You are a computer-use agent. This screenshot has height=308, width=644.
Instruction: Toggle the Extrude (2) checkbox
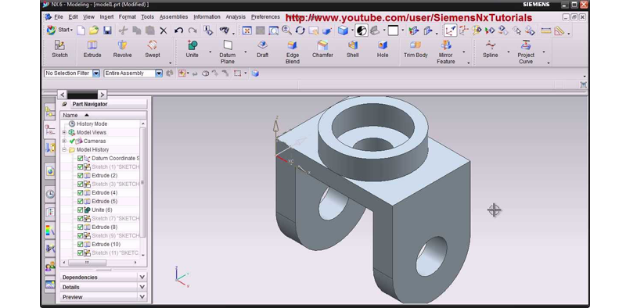80,176
